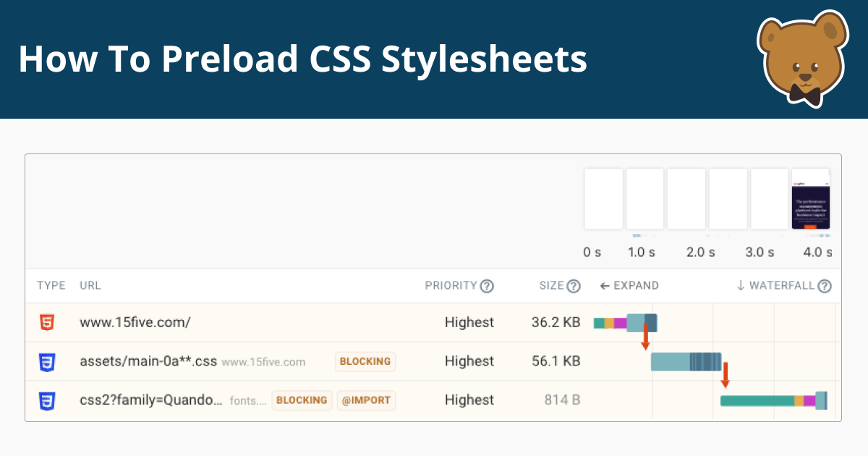Click the Priority column header
The width and height of the screenshot is (868, 456).
click(x=451, y=286)
